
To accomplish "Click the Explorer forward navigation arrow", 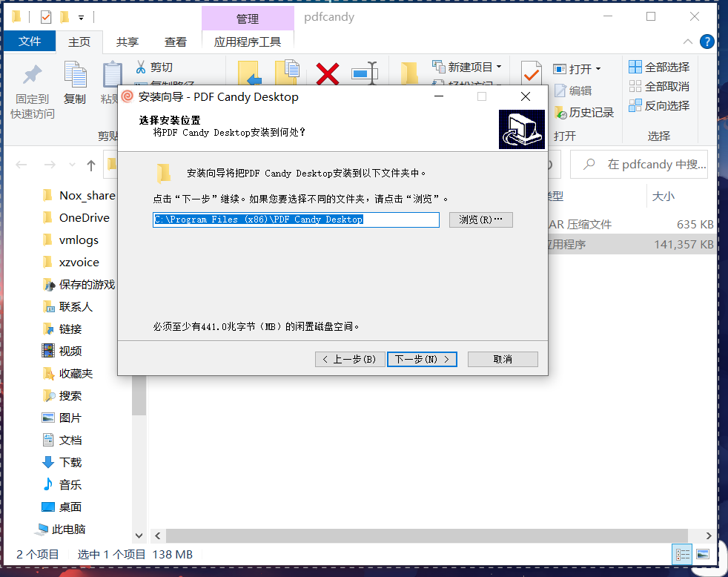I will click(50, 165).
